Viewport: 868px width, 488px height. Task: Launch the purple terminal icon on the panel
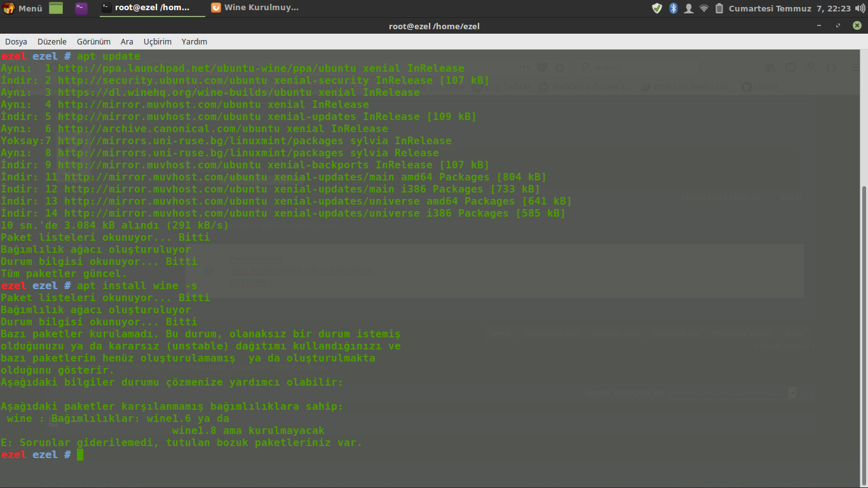81,8
